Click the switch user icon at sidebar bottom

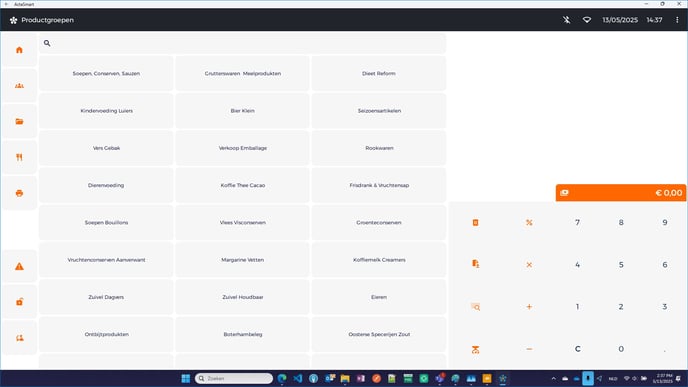[x=19, y=338]
